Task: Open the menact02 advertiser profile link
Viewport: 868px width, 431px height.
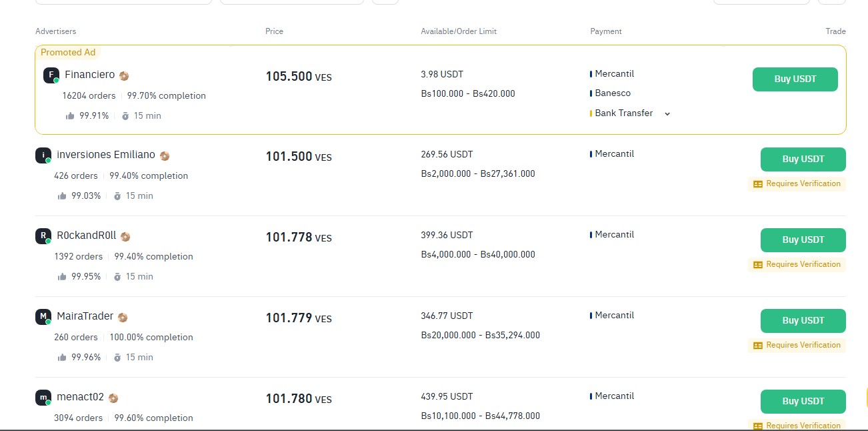Action: click(81, 397)
